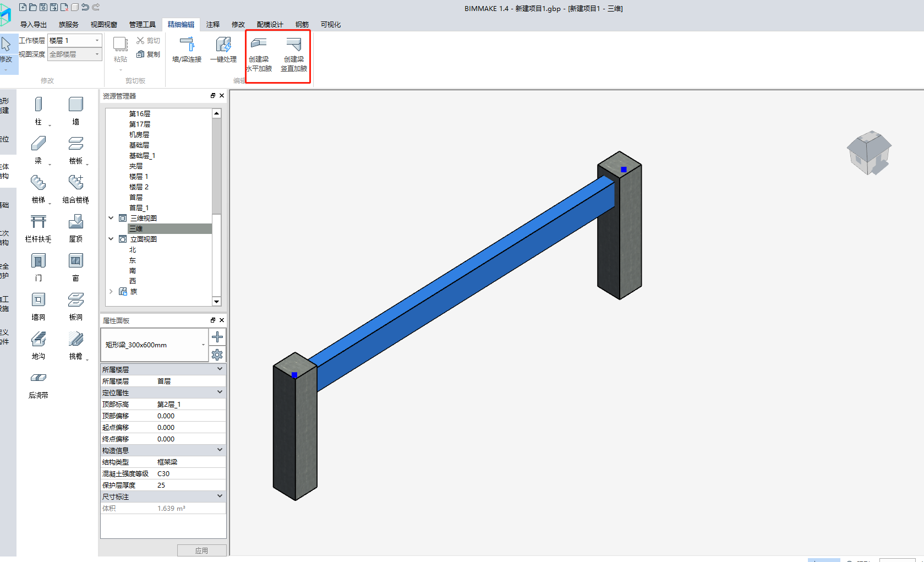Select the 屋顶 roof tool
924x562 pixels.
click(x=76, y=228)
